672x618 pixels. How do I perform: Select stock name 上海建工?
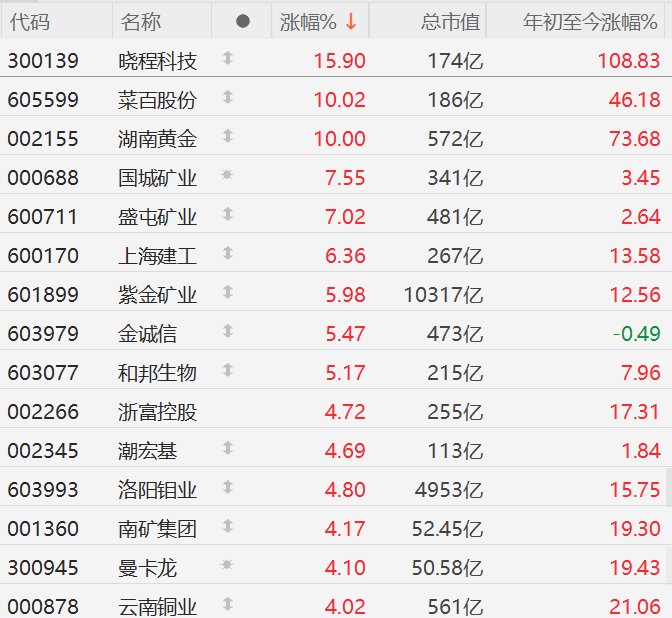157,256
